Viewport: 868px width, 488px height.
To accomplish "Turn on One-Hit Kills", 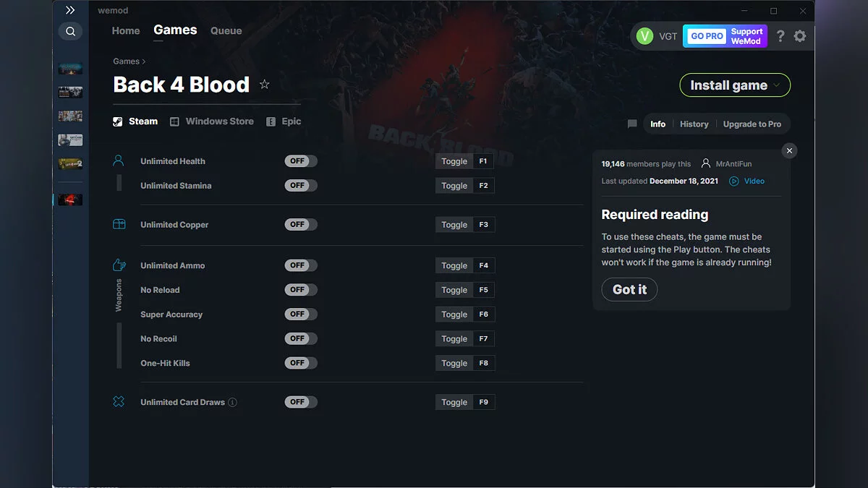I will pos(300,362).
